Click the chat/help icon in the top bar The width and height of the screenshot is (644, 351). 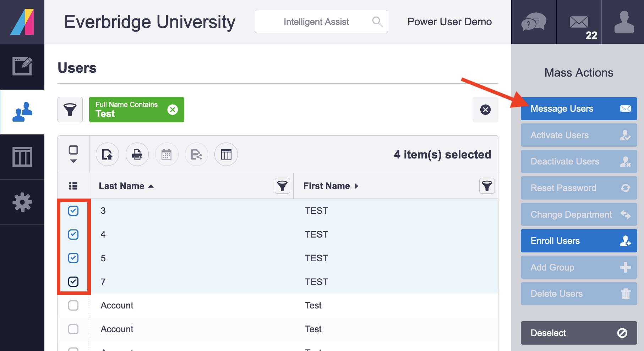pyautogui.click(x=533, y=22)
